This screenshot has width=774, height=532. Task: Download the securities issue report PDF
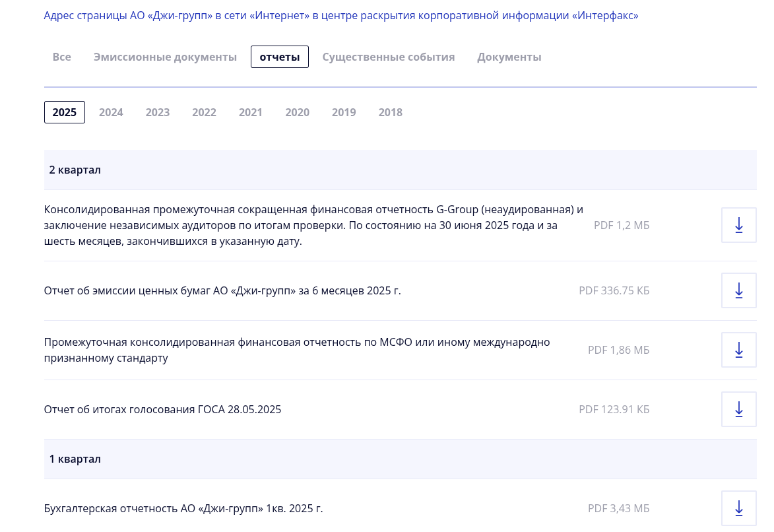738,290
